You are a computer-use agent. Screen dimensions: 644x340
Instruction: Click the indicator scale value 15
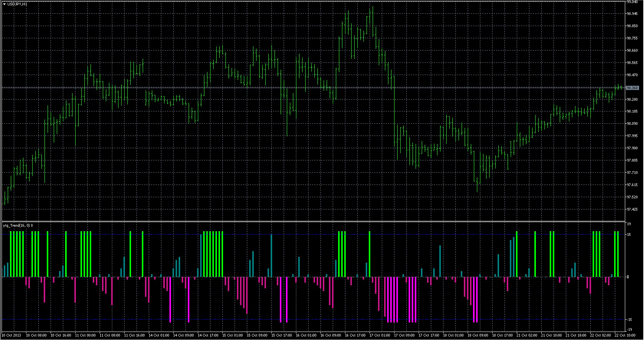coord(629,235)
